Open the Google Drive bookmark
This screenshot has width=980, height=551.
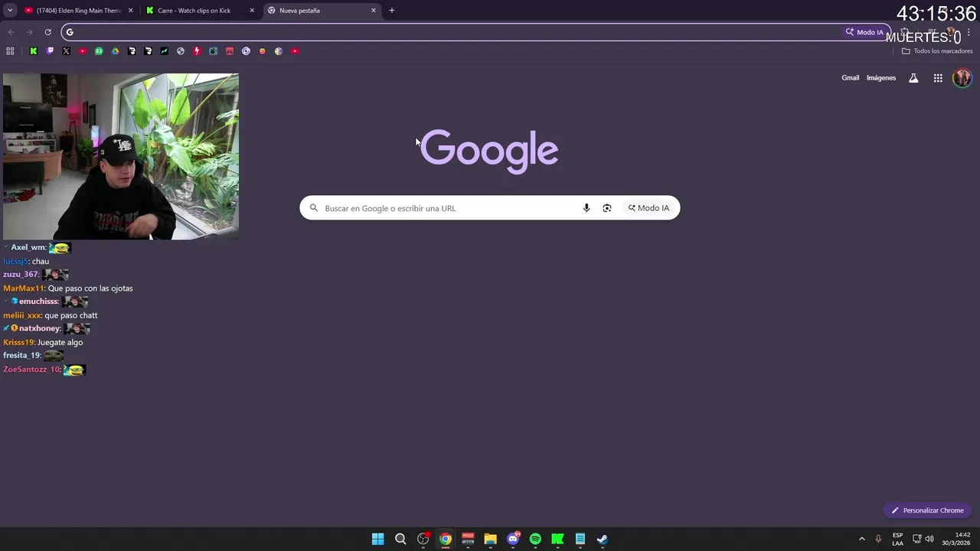tap(116, 51)
